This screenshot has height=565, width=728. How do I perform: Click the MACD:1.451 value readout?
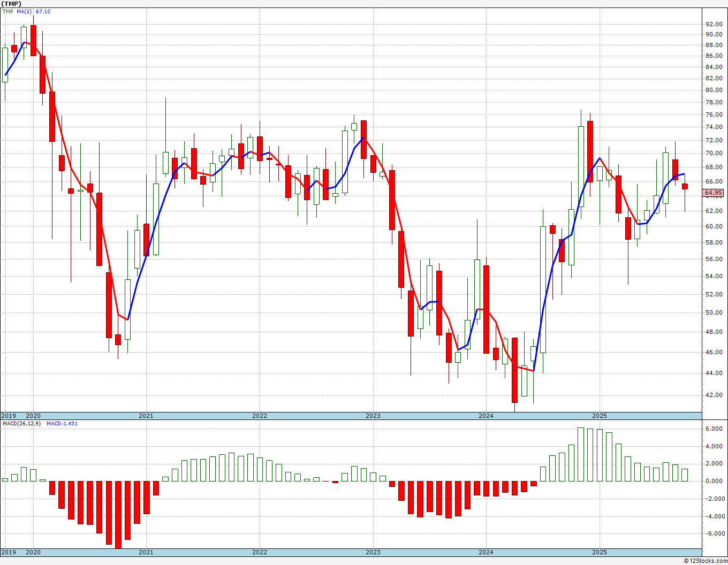point(62,423)
